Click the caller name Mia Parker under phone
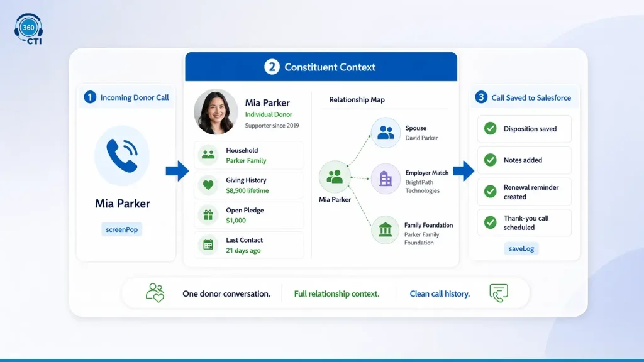The image size is (644, 362). click(x=123, y=203)
